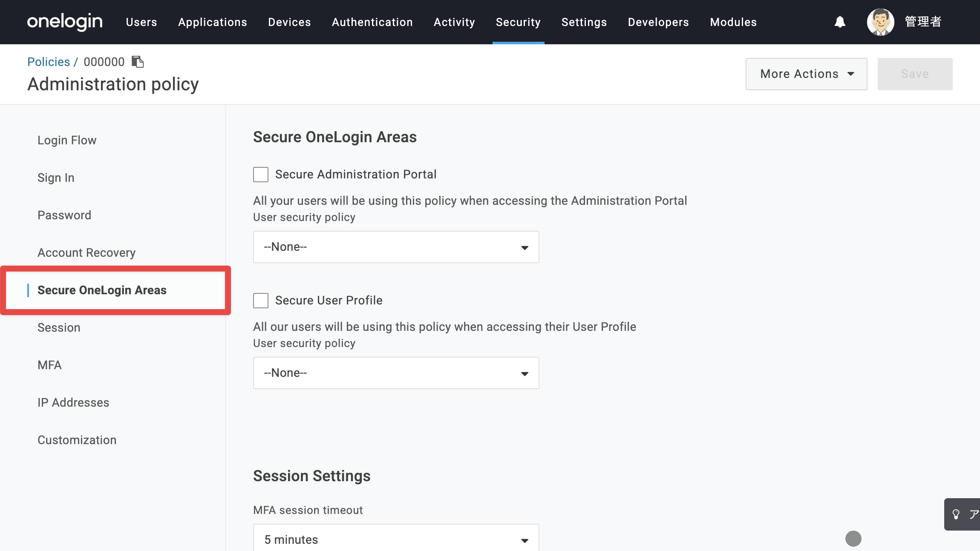
Task: Open the MFA section
Action: click(49, 365)
